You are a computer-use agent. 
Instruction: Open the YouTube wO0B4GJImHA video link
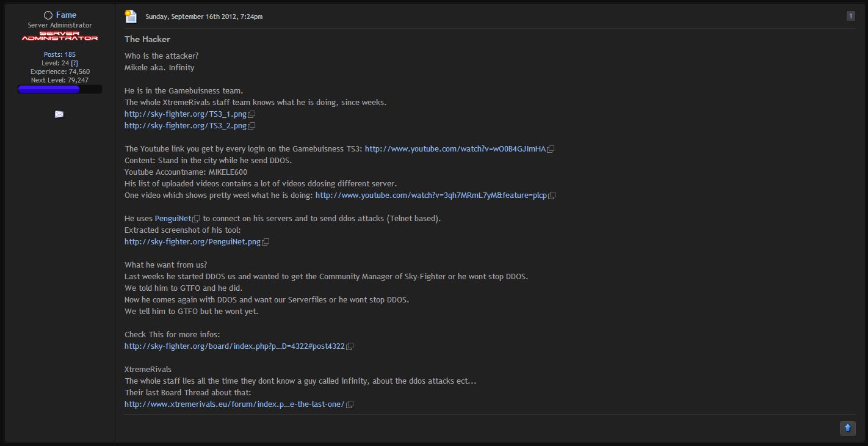coord(455,149)
